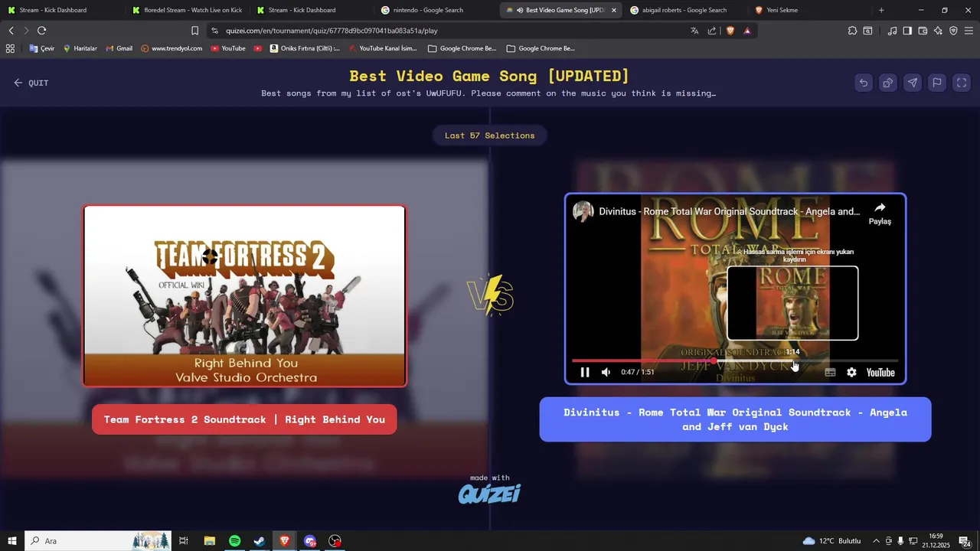Open the Çevir bookmark

point(41,48)
